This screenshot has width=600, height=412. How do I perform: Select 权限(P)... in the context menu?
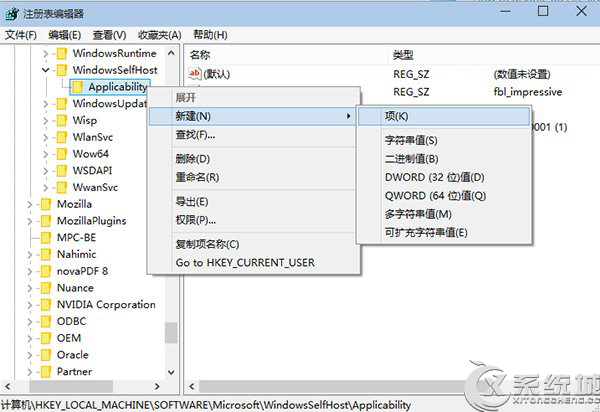[x=254, y=220]
